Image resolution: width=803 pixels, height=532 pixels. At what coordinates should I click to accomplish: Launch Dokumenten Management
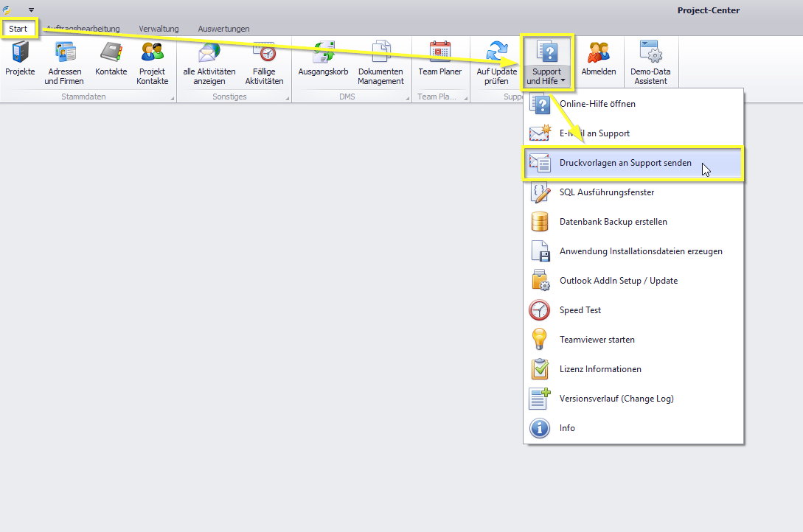[380, 62]
